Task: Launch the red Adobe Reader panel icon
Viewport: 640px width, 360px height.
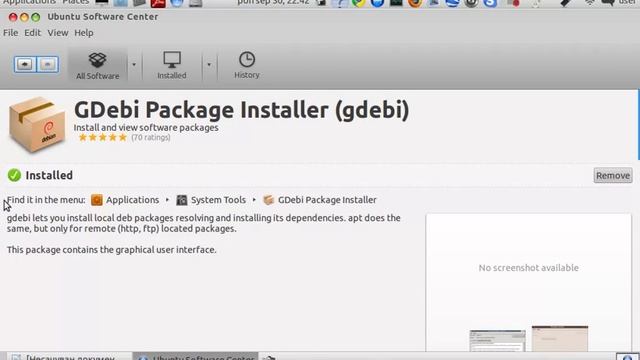Action: tap(158, 3)
